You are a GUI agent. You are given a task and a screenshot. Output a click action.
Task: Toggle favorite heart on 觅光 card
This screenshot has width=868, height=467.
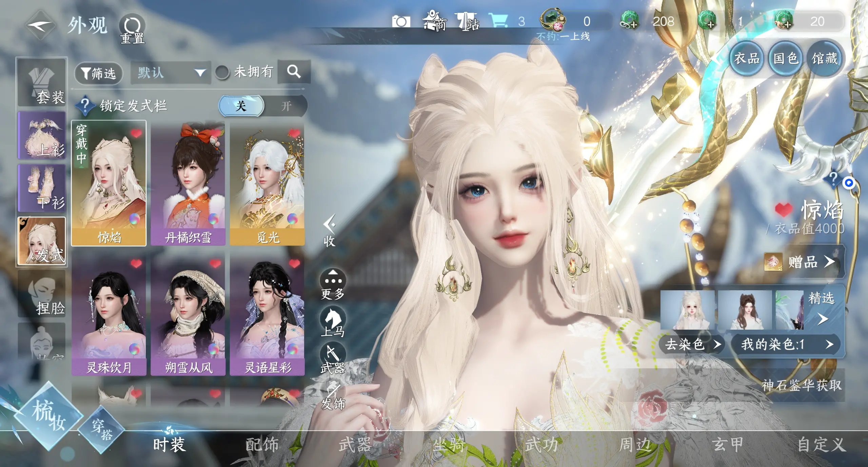pos(294,133)
